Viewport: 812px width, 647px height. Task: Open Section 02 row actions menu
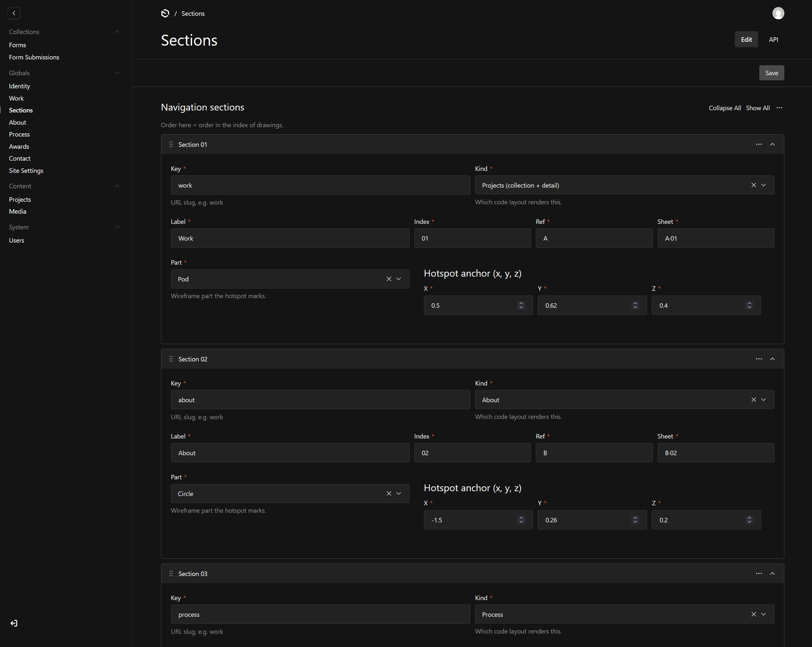click(x=759, y=359)
